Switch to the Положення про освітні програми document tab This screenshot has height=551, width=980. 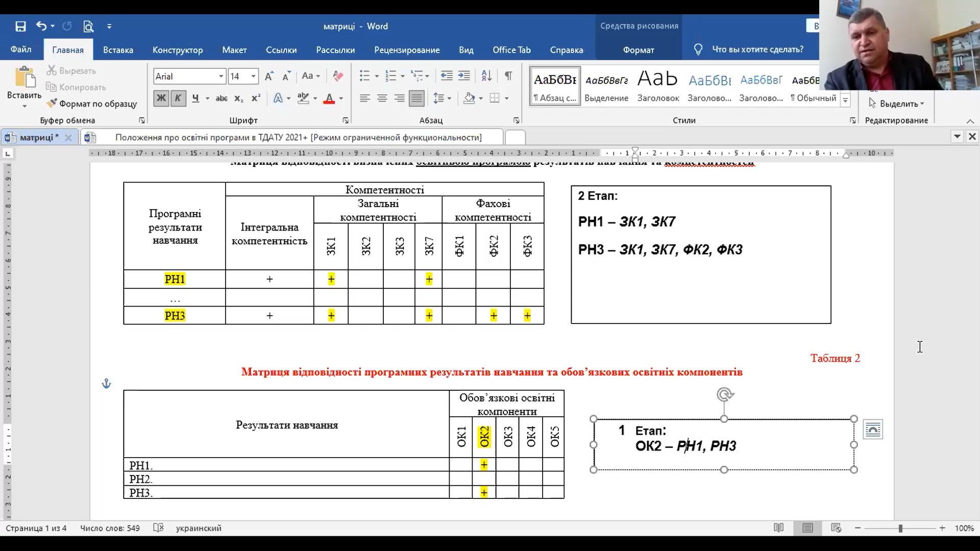click(x=298, y=137)
